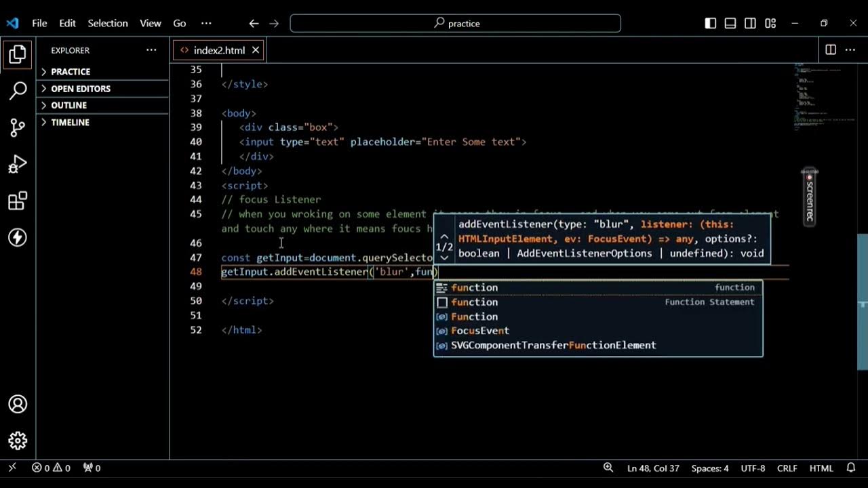Click the '</script>' closing tag
Screen dimensions: 868x488
pyautogui.click(x=248, y=301)
